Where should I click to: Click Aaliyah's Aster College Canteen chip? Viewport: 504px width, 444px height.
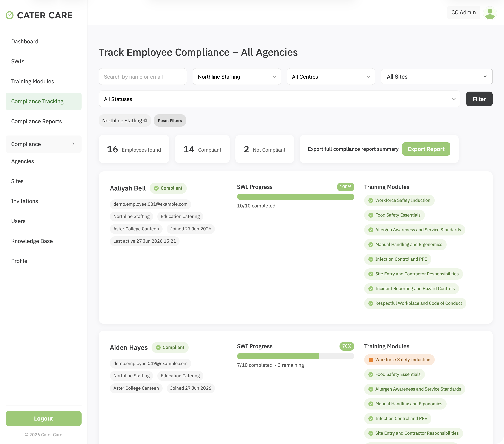[136, 229]
